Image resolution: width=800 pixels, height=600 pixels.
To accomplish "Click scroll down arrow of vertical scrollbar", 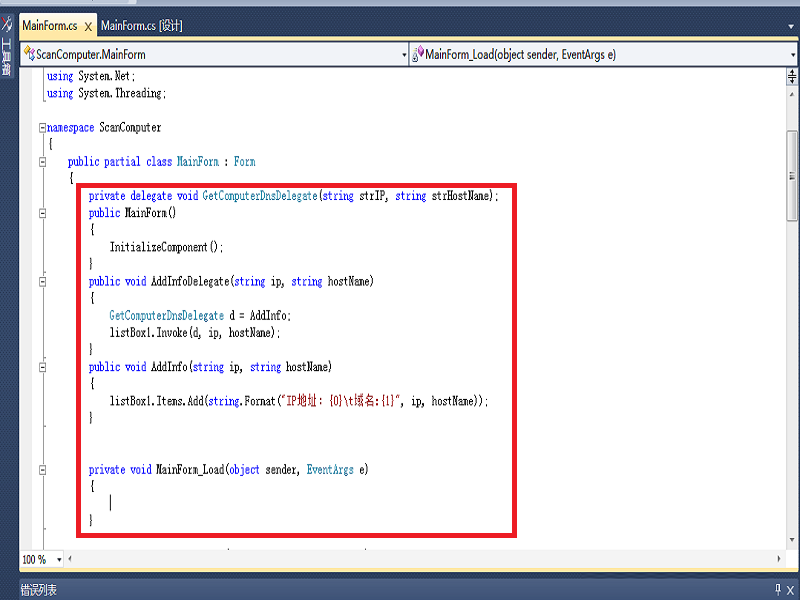I will [792, 540].
